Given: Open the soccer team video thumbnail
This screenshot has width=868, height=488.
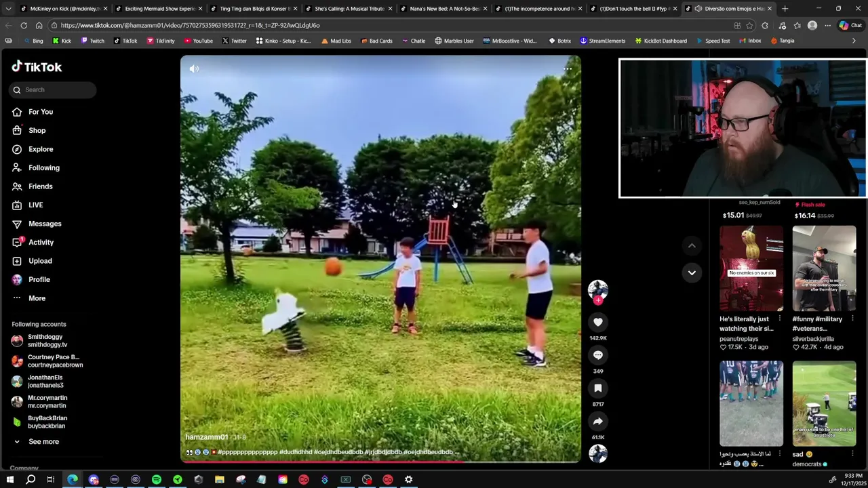Looking at the screenshot, I should click(751, 404).
